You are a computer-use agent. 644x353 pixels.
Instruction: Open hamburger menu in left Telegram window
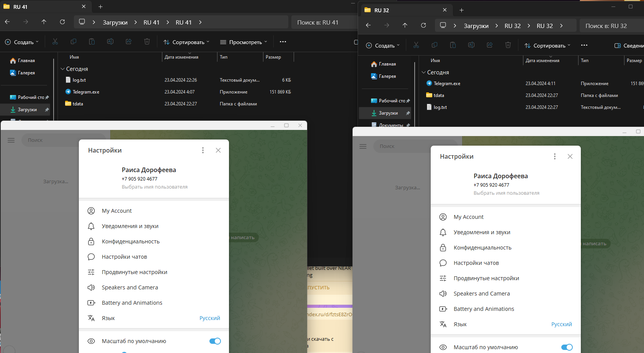(11, 140)
